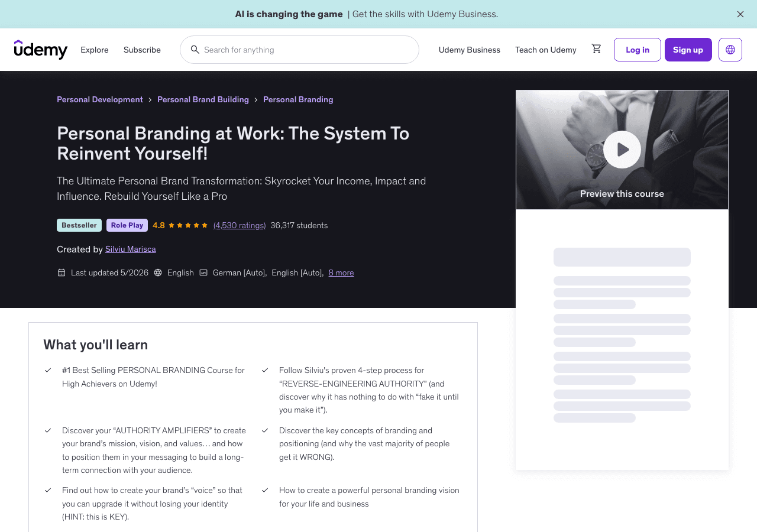Focus the Search for anything field
The image size is (757, 532).
tap(299, 50)
